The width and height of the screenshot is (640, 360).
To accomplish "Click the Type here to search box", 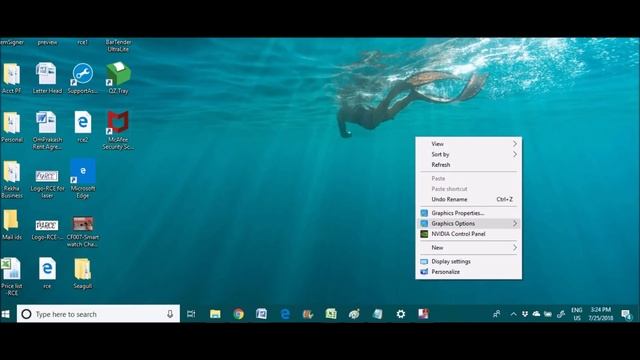I will click(x=98, y=314).
